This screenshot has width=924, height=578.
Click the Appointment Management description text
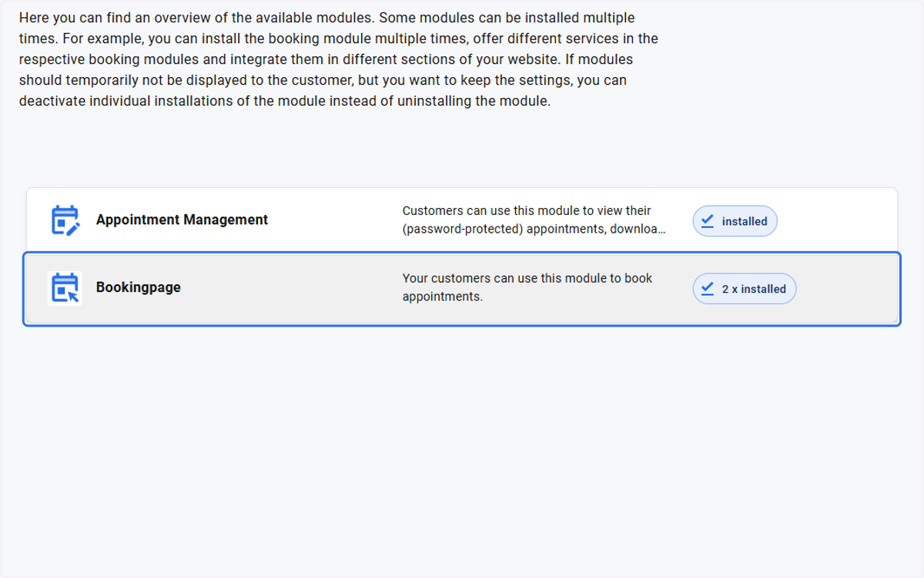(x=534, y=220)
